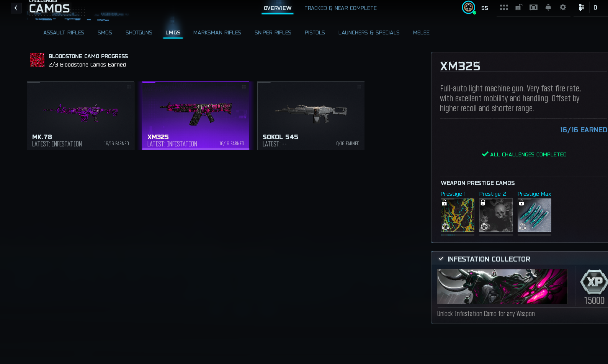
Task: Select the Marksman Rifles category
Action: point(217,32)
